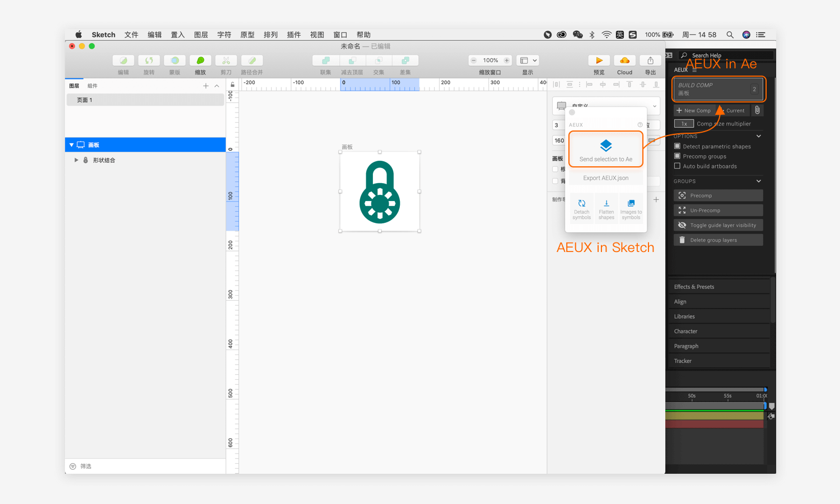Switch to the 图层 layers tab
The height and width of the screenshot is (504, 840).
click(74, 86)
